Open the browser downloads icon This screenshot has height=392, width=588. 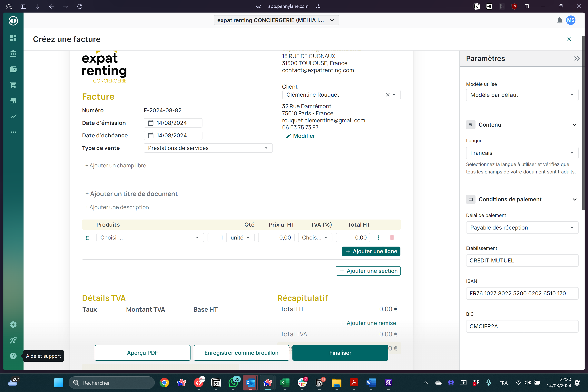[37, 6]
